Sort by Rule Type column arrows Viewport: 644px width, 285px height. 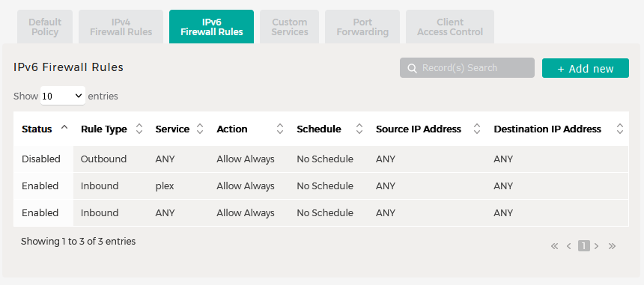tap(139, 129)
